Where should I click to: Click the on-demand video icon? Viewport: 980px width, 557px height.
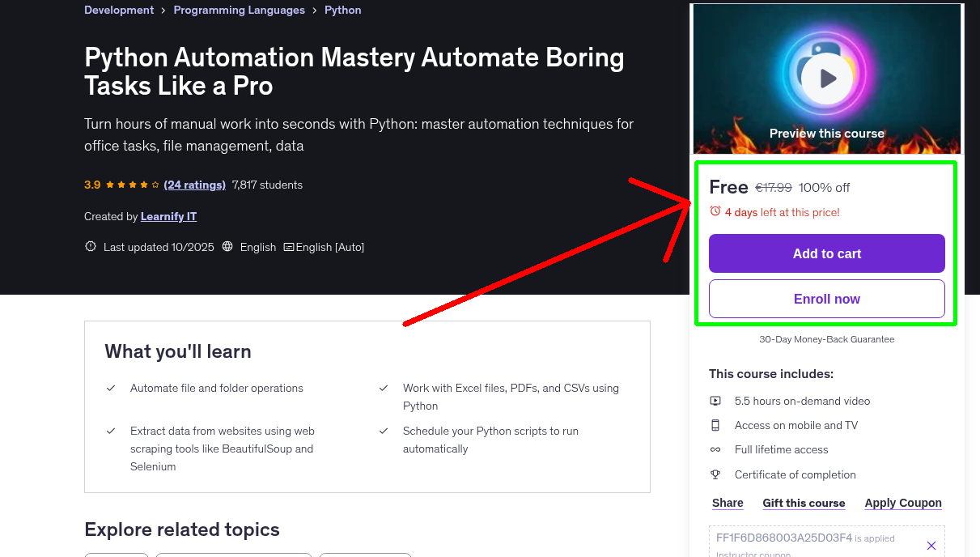715,401
